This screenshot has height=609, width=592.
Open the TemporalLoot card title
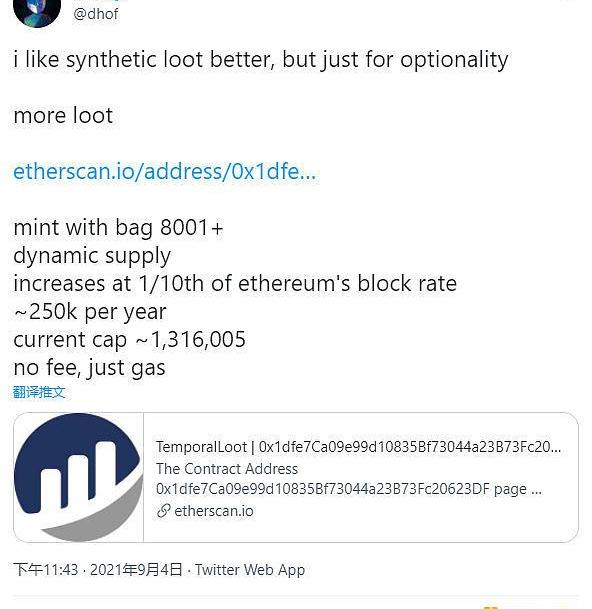click(358, 447)
